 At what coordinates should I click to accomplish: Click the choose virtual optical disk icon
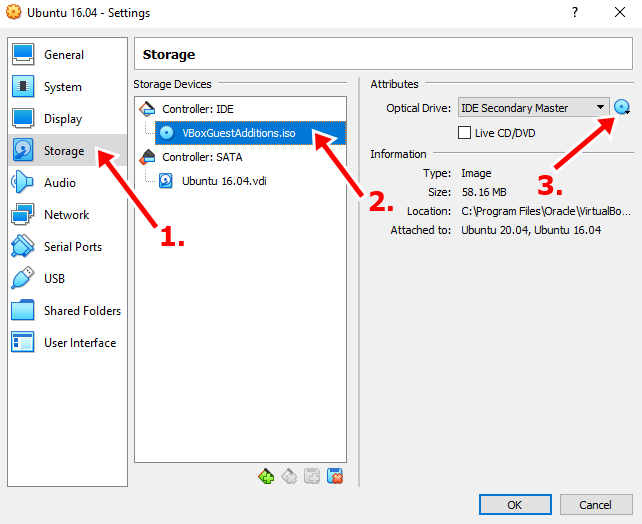(622, 108)
